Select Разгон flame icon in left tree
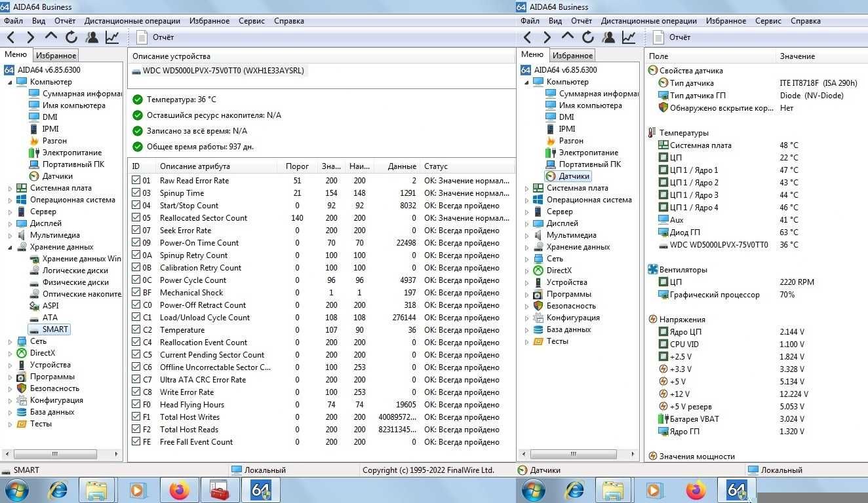This screenshot has height=503, width=868. (35, 141)
